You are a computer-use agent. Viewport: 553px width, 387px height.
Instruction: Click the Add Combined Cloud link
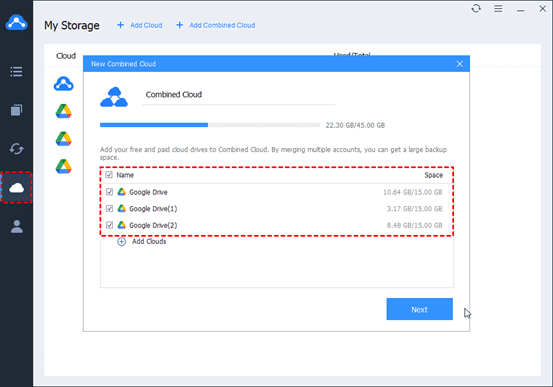(x=222, y=25)
